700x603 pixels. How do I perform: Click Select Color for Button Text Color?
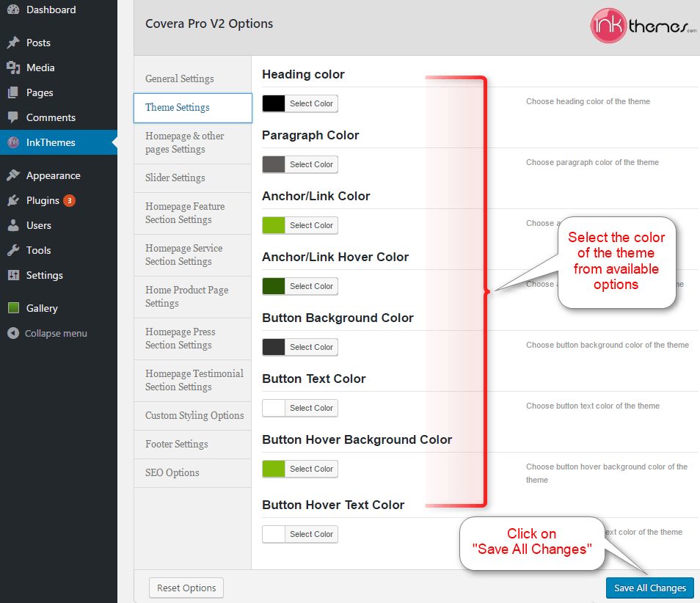pyautogui.click(x=311, y=408)
